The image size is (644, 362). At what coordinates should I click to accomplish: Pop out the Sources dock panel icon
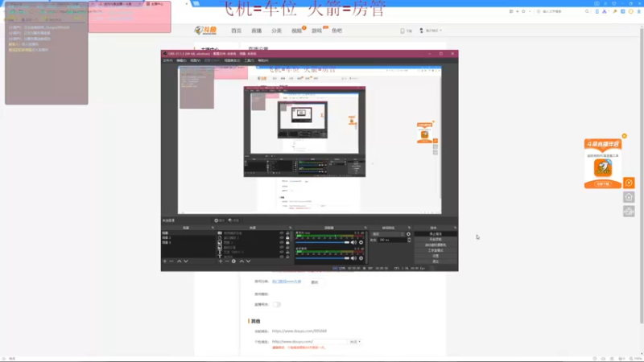click(x=291, y=228)
